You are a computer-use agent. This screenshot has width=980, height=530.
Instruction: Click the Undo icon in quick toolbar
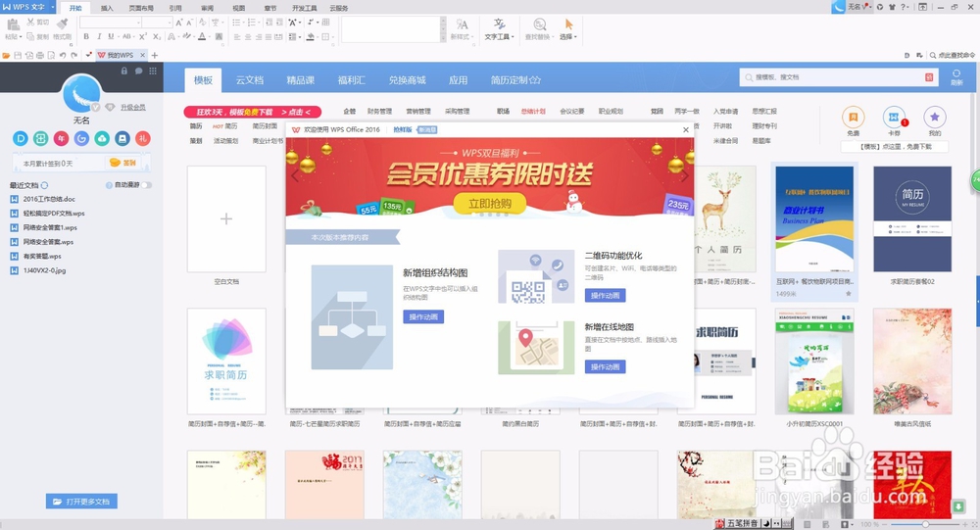(63, 55)
